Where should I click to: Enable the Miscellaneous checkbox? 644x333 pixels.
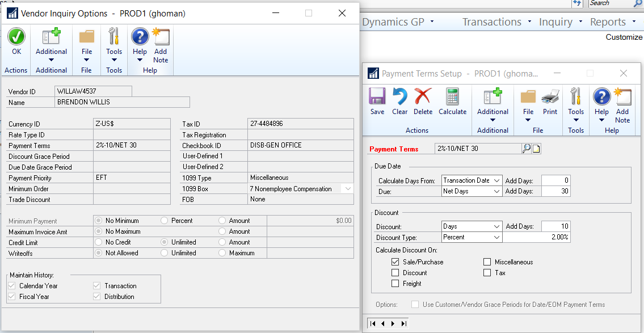pos(487,262)
